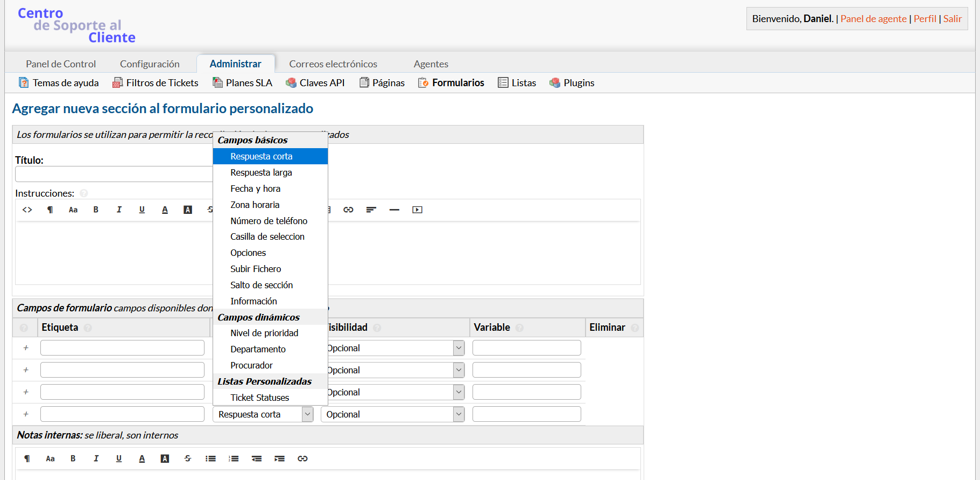Insert a link from Notas internas toolbar

(302, 458)
